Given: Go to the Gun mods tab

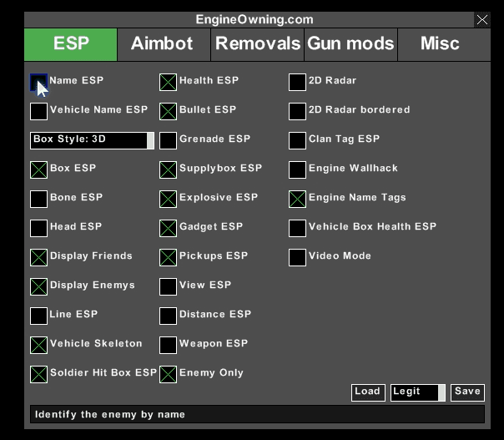Looking at the screenshot, I should tap(350, 44).
